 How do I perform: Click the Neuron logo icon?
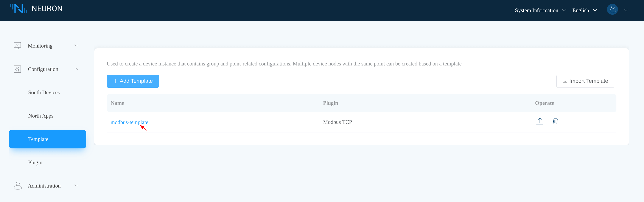[18, 8]
